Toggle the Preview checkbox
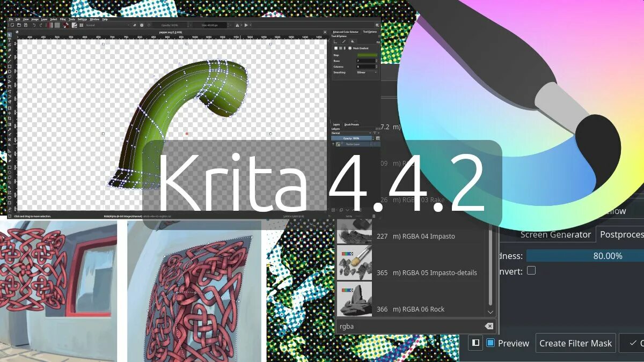The width and height of the screenshot is (644, 362). pos(491,343)
